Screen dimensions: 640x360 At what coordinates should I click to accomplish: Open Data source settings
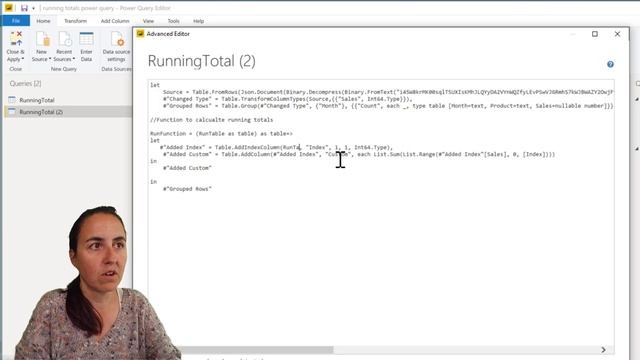pos(116,47)
